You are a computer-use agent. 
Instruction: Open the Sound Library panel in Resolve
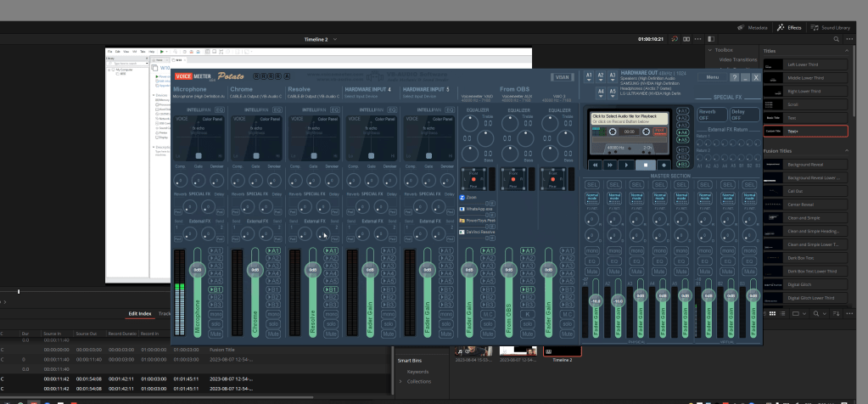point(831,27)
